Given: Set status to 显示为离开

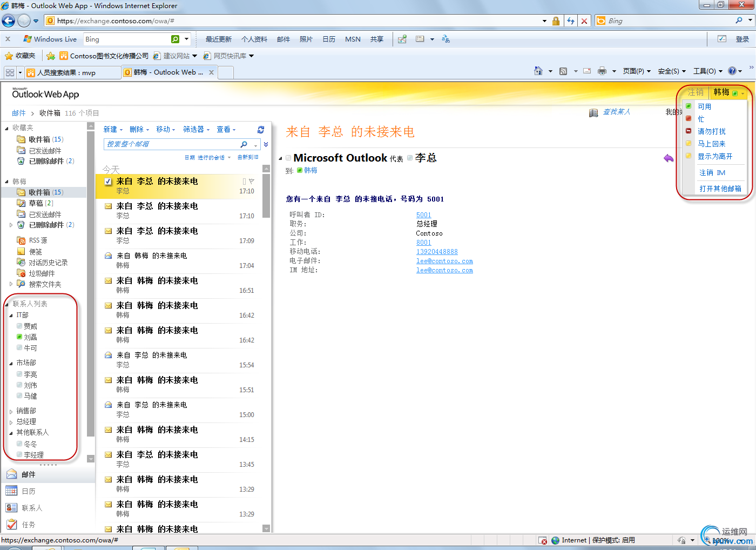Looking at the screenshot, I should coord(715,156).
